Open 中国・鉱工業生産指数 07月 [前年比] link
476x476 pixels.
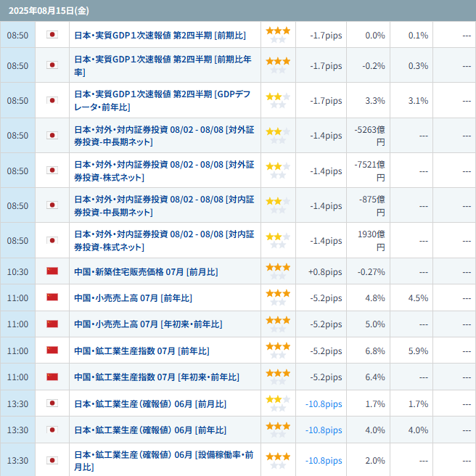(x=141, y=350)
